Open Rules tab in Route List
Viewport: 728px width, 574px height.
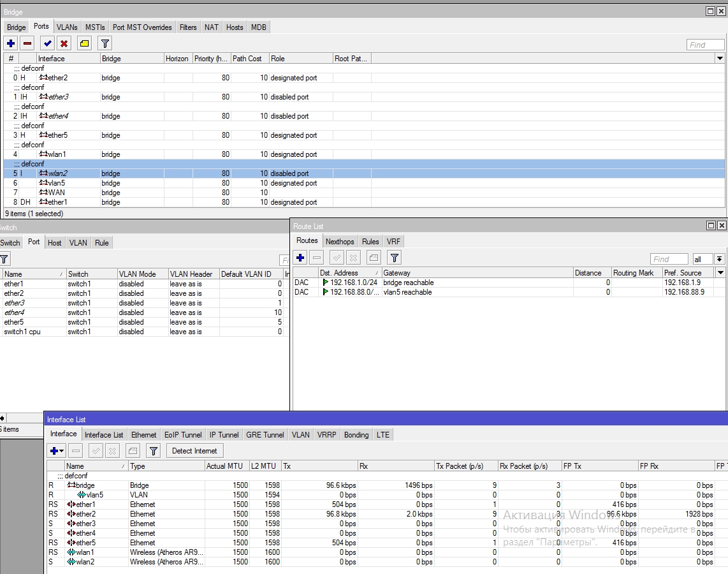(x=370, y=242)
